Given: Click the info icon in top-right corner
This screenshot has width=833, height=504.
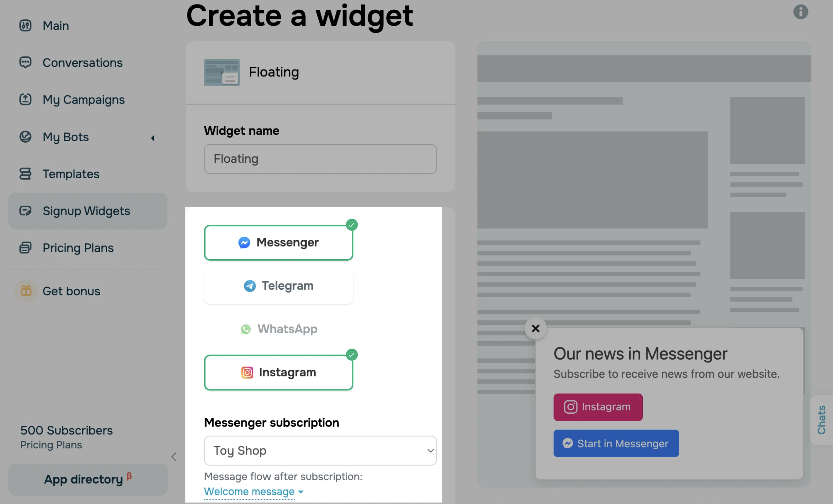Looking at the screenshot, I should [x=800, y=12].
